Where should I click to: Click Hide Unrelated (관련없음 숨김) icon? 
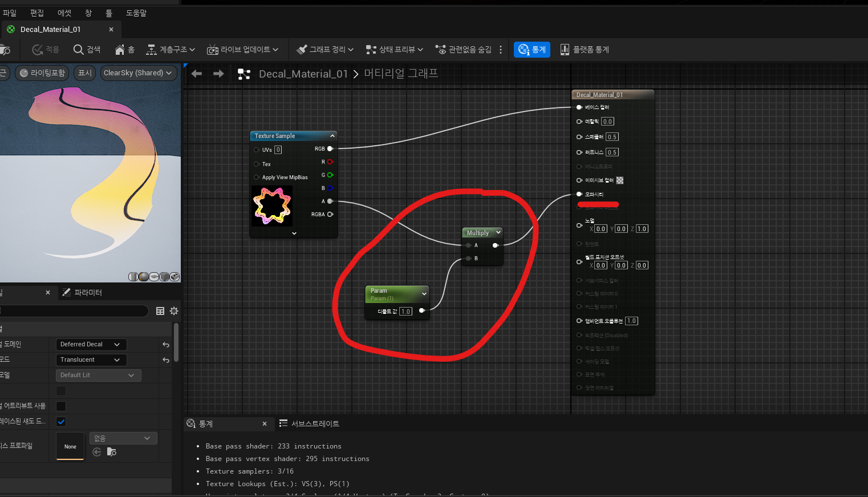point(440,50)
